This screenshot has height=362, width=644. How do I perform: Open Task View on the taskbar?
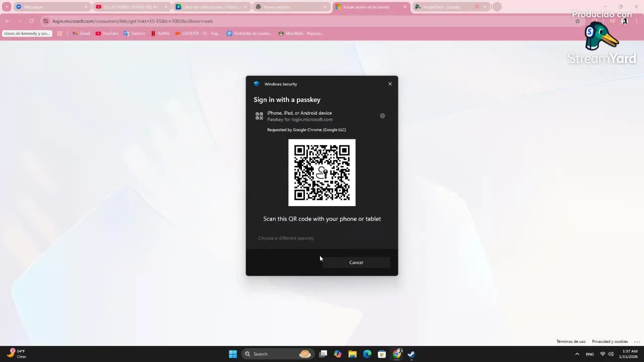[x=323, y=354]
